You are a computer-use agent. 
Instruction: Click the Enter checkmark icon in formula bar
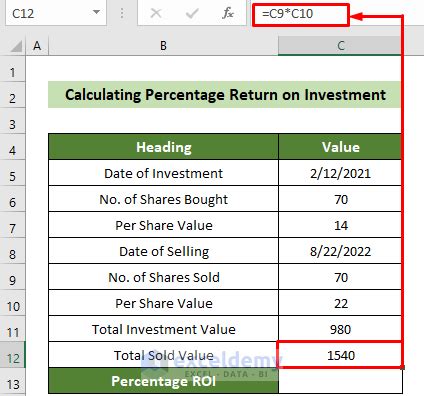pos(192,13)
